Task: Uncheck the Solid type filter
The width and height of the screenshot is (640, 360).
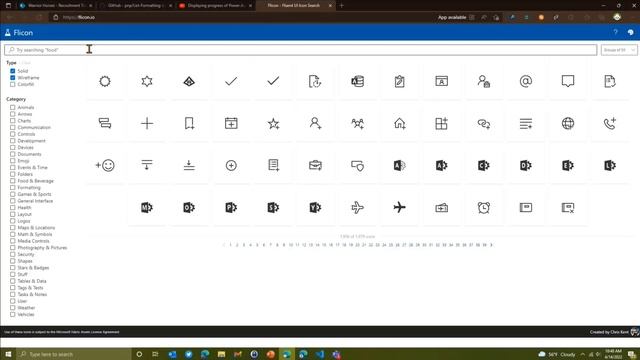Action: tap(13, 71)
